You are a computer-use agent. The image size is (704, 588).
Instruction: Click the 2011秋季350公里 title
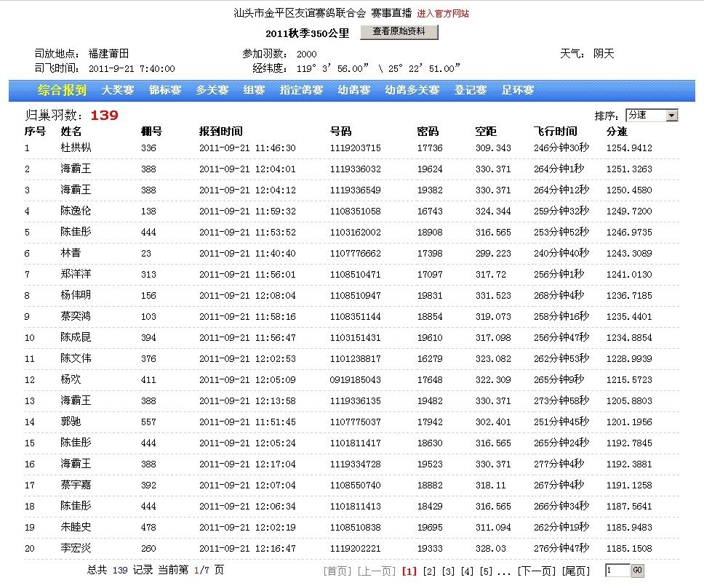tap(307, 33)
